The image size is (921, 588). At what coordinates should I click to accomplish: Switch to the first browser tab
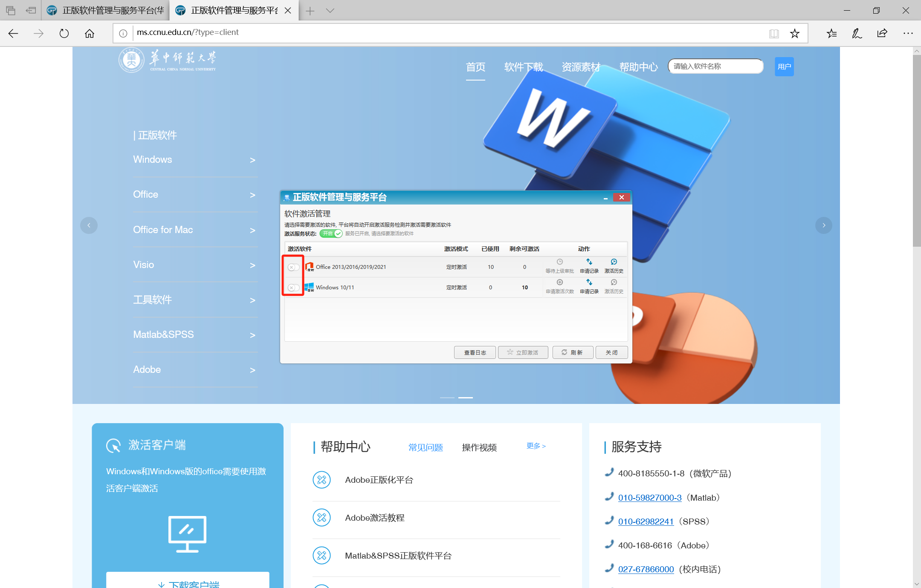(x=106, y=11)
